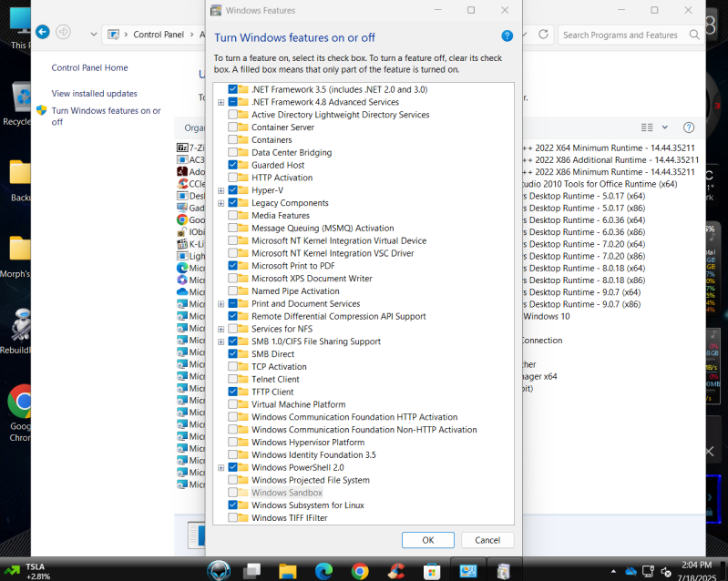The width and height of the screenshot is (728, 581).
Task: Expand SMB 1.0/CIFS File Sharing Support
Action: [x=221, y=342]
